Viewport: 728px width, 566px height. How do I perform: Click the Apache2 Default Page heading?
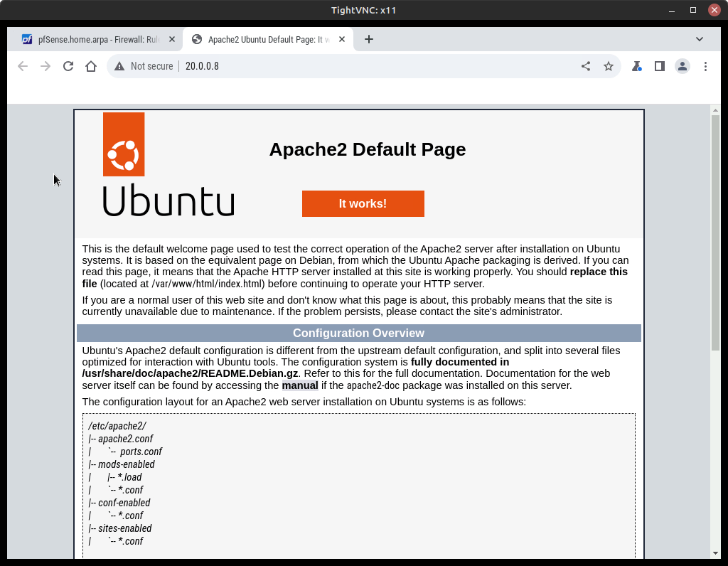click(x=368, y=149)
